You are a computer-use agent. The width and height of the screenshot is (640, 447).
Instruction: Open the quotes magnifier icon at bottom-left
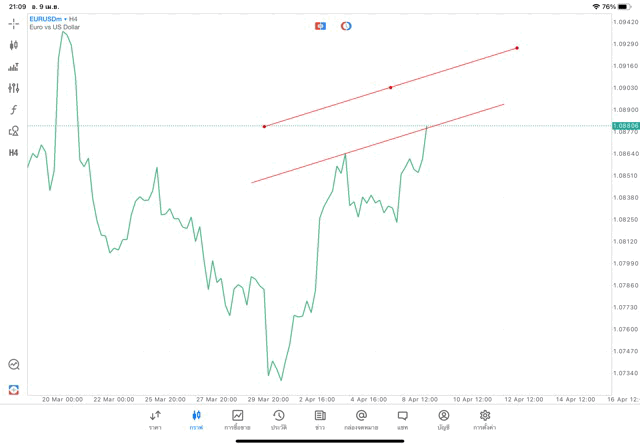pos(14,365)
